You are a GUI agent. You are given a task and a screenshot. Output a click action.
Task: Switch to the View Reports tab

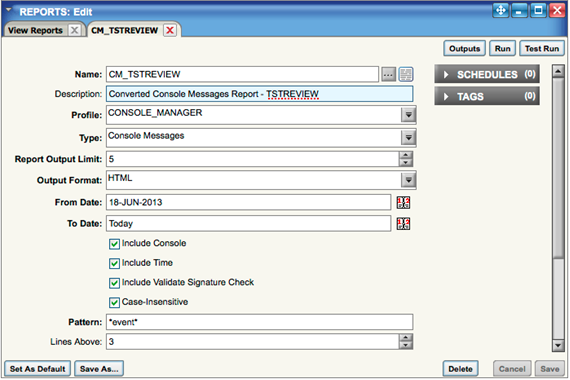click(x=35, y=31)
